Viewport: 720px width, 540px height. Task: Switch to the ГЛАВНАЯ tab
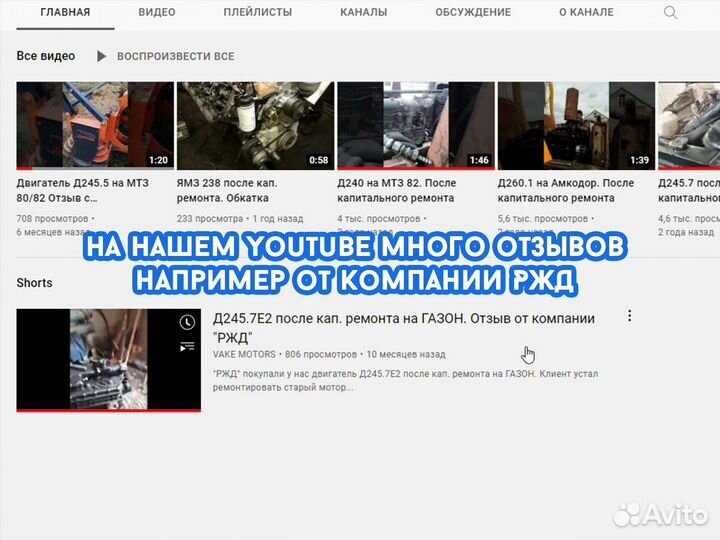(x=65, y=12)
